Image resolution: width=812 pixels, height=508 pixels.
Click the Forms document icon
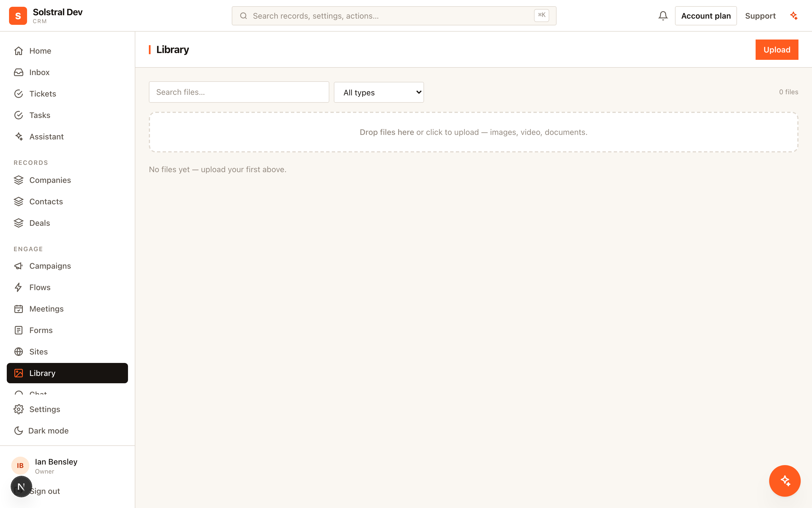coord(19,330)
